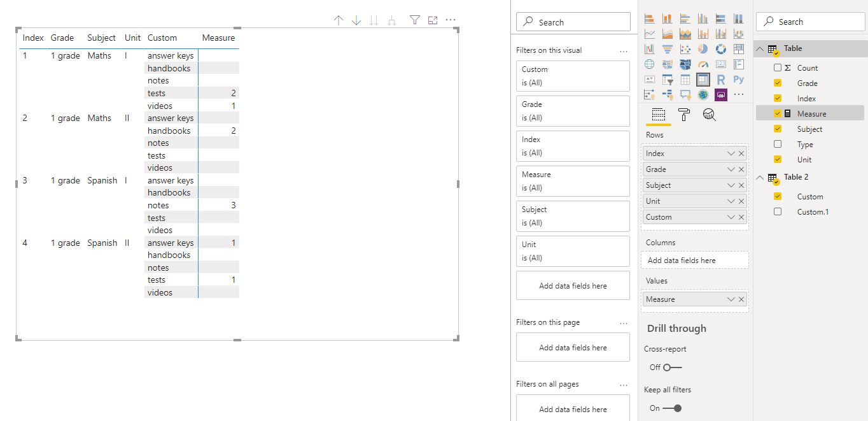Open the Q&A visual
The image size is (868, 421).
click(x=685, y=95)
